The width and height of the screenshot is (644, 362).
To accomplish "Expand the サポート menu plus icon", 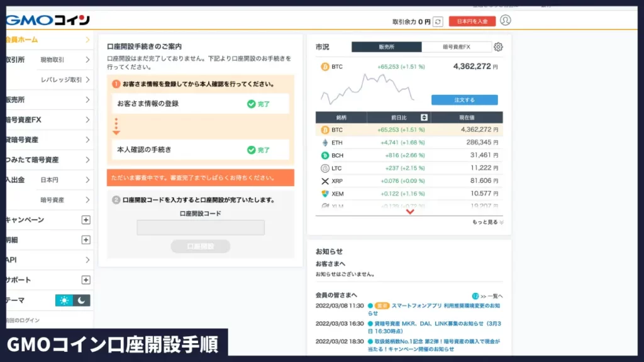I will tap(86, 280).
